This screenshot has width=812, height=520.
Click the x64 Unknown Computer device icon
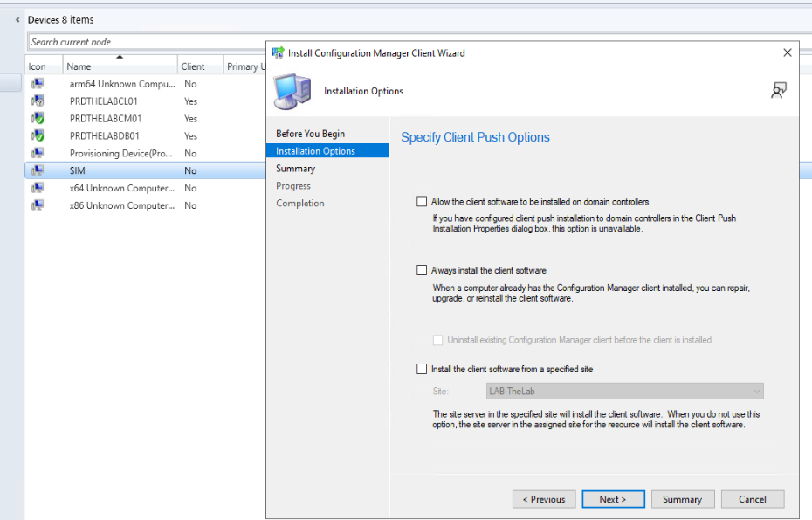[x=38, y=188]
